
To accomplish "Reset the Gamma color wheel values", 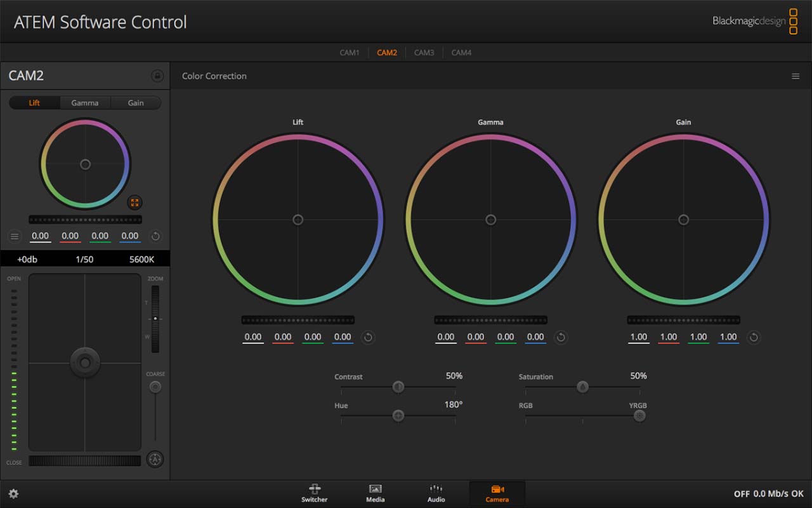I will (x=561, y=337).
